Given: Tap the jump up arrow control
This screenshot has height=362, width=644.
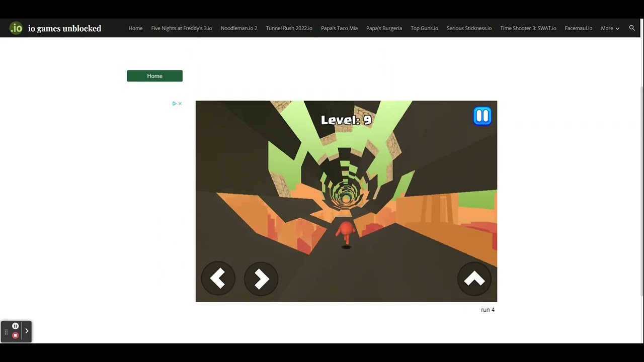Looking at the screenshot, I should click(x=474, y=279).
